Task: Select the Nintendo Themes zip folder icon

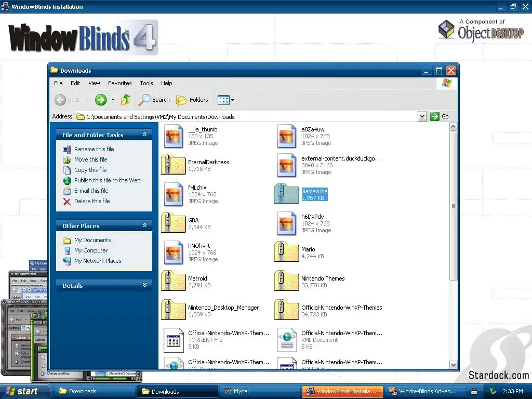Action: [287, 281]
